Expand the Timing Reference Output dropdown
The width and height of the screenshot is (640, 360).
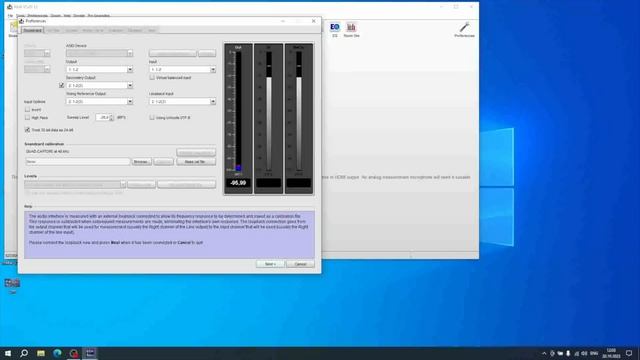130,101
